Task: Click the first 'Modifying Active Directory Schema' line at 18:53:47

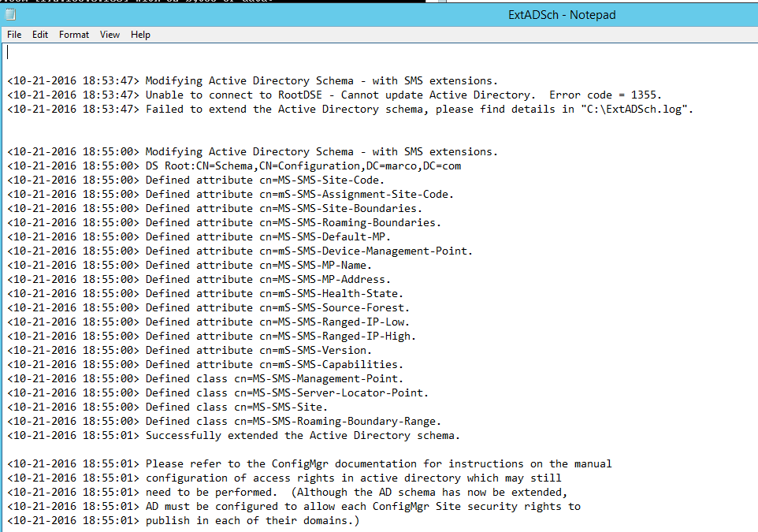Action: [252, 80]
